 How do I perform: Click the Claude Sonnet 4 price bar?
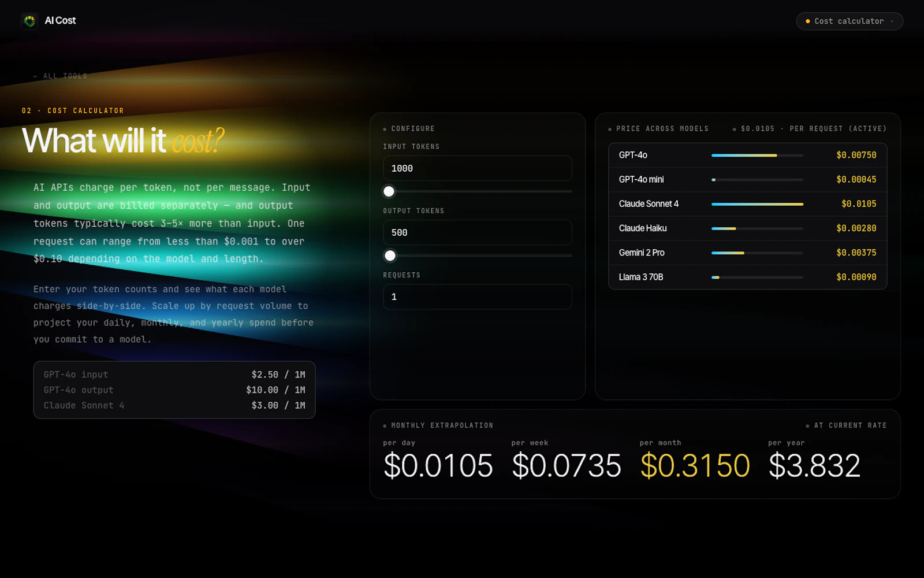757,204
